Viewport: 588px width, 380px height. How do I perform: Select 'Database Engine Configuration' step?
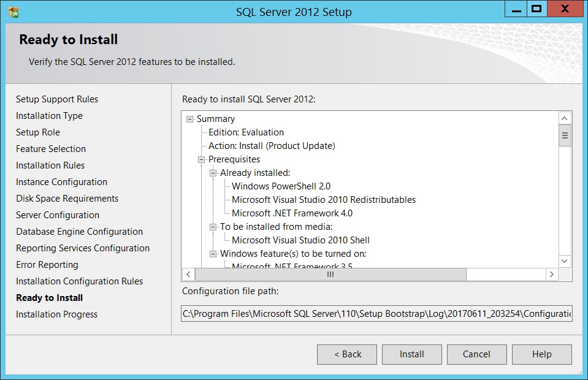tap(80, 232)
